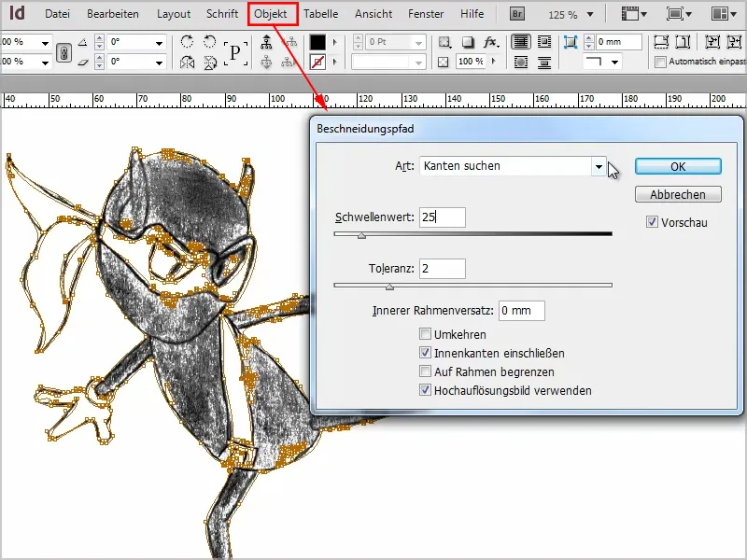Screen dimensions: 747x560
Task: Open the effects fx icon
Action: (489, 42)
